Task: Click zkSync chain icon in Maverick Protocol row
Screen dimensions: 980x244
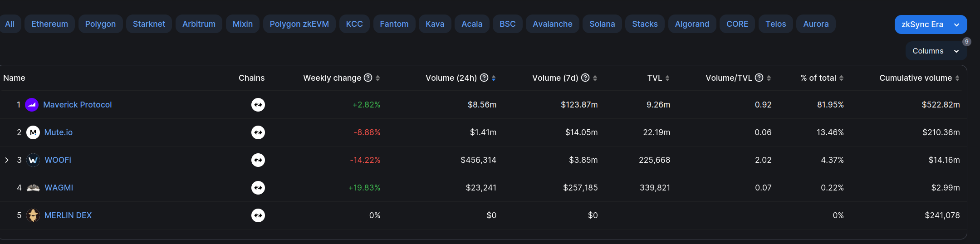Action: [x=258, y=105]
